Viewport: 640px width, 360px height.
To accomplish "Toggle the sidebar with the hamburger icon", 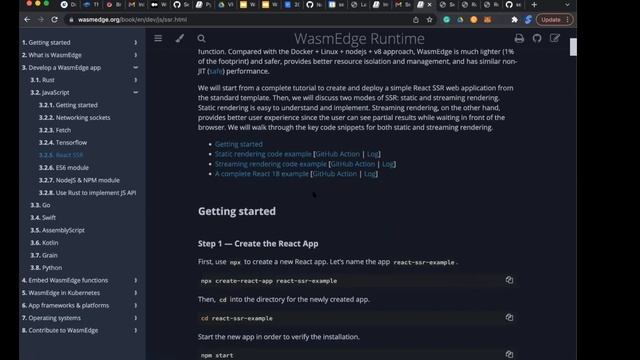I will click(x=158, y=38).
